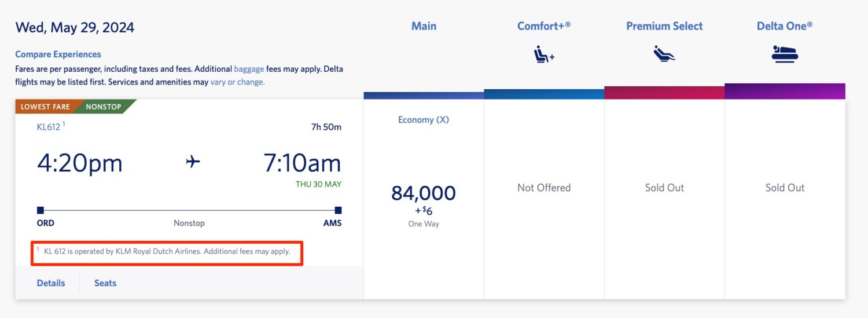
Task: Click the THU 30 MAY arrival date
Action: tap(319, 184)
